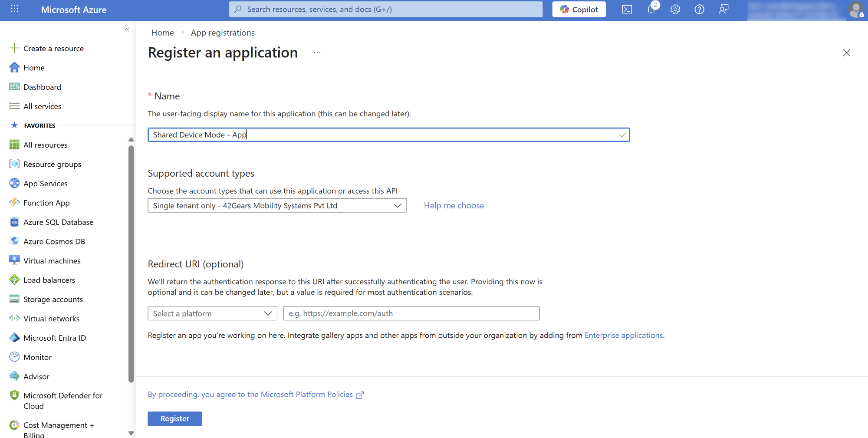Collapse the left sidebar menu
868x438 pixels.
127,30
